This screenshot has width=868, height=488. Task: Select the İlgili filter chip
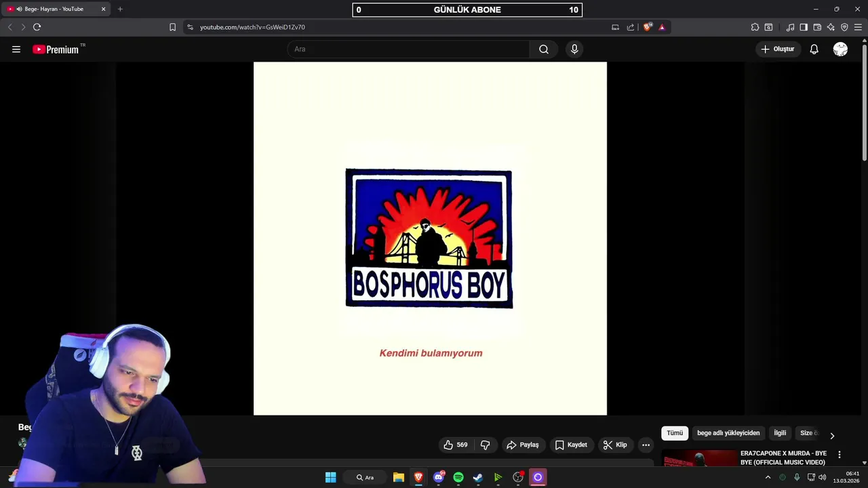[780, 433]
